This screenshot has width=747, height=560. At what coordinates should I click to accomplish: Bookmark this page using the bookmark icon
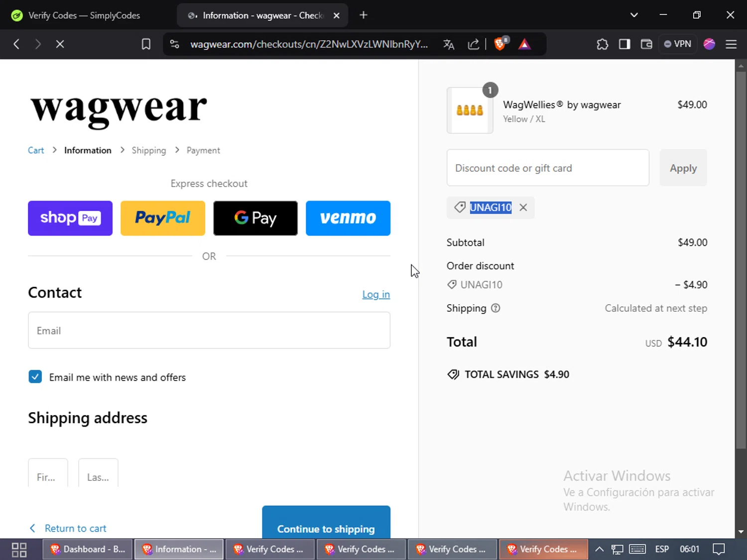pyautogui.click(x=146, y=44)
